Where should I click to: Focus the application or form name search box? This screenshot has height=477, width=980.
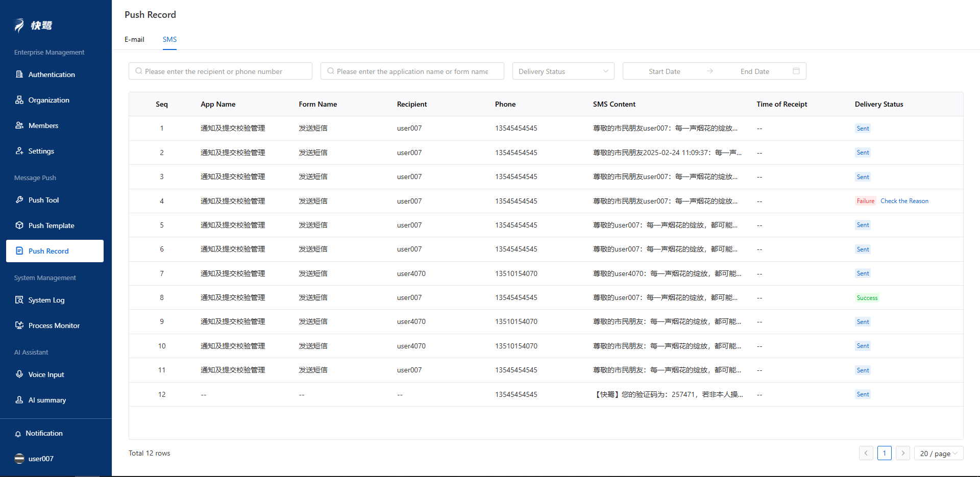coord(412,71)
